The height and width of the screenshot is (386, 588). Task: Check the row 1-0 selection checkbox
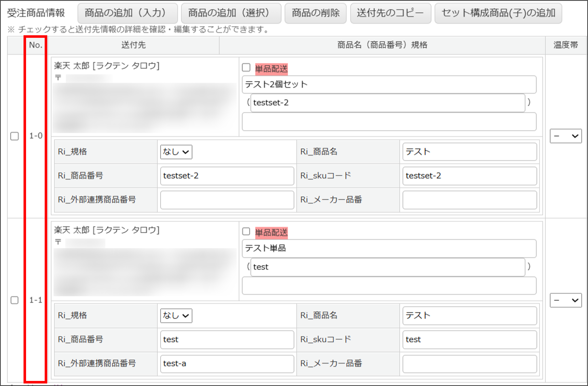tap(15, 136)
